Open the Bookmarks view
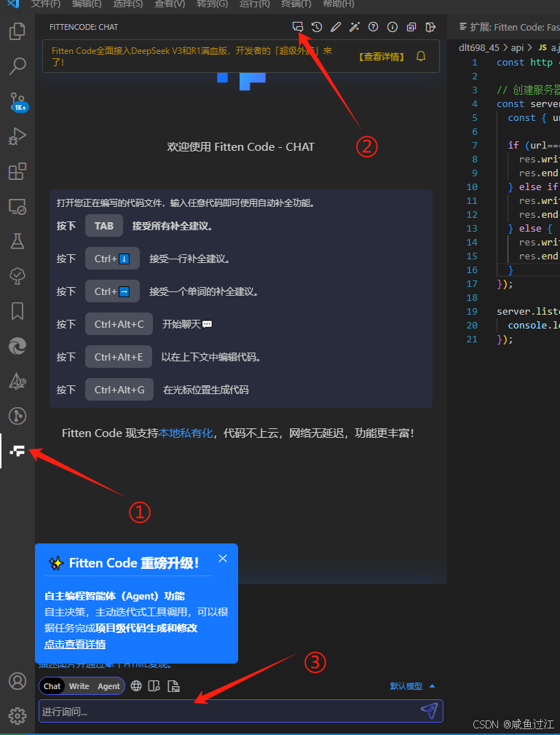This screenshot has width=560, height=735. tap(17, 311)
